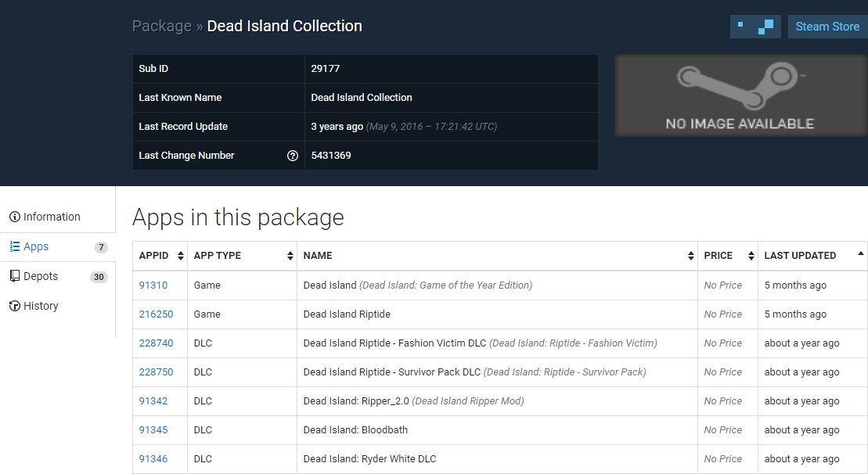
Task: Click the Apps in this package heading
Action: pos(238,217)
